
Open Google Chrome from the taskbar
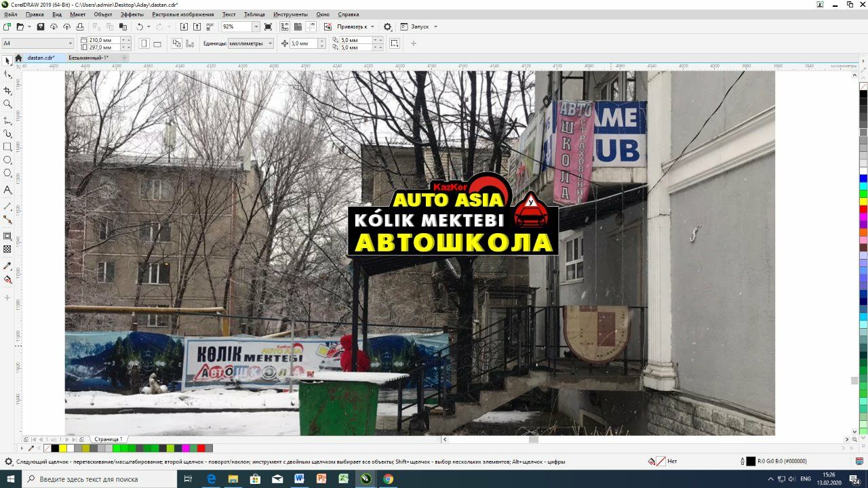pyautogui.click(x=387, y=479)
